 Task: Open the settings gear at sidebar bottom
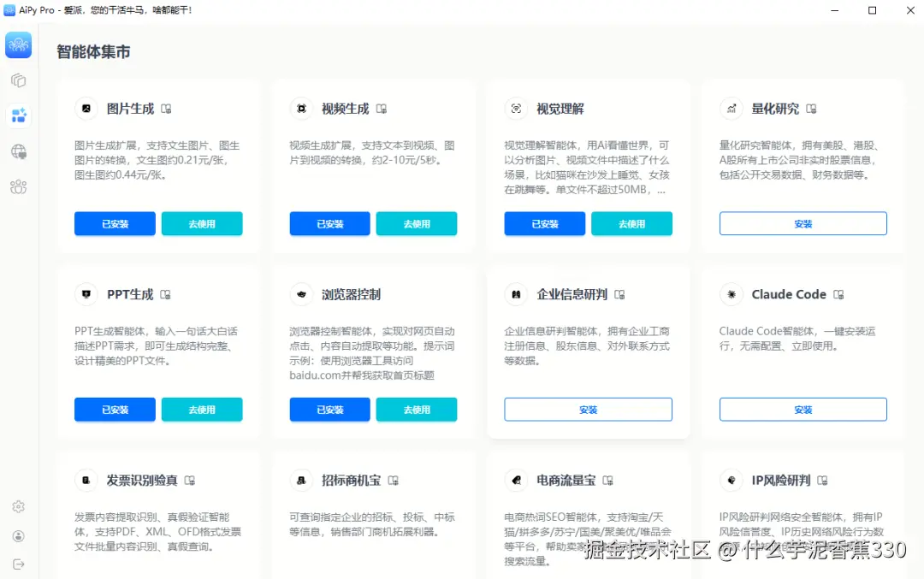coord(18,506)
